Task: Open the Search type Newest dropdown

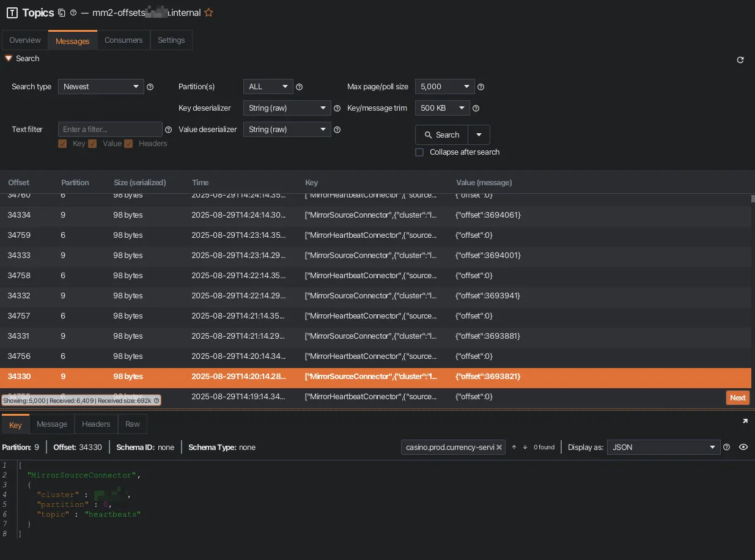Action: [x=101, y=87]
